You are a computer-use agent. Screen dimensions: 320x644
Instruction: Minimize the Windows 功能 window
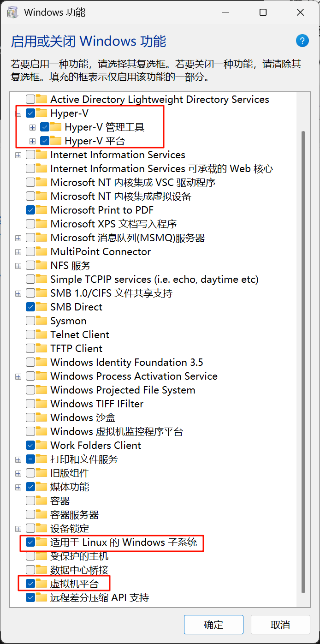click(225, 12)
